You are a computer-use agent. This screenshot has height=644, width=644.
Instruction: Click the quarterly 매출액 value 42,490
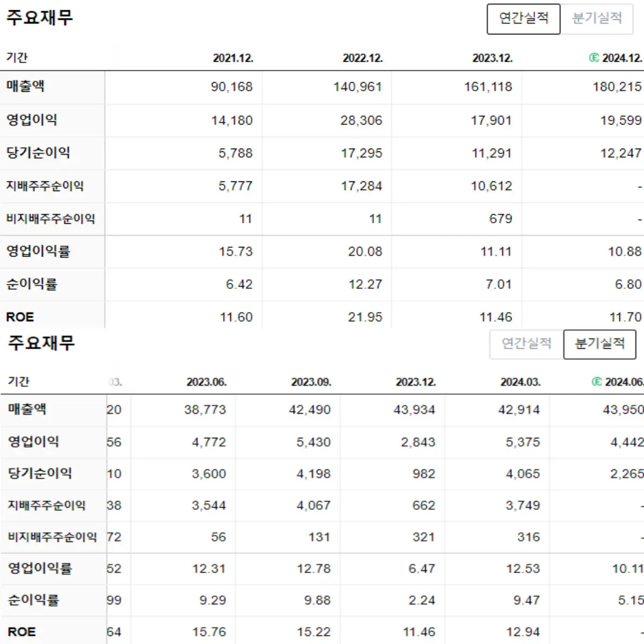[x=310, y=410]
